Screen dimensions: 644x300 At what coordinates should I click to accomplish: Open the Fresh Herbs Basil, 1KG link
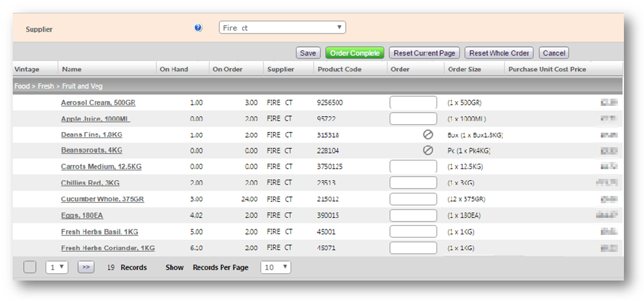99,232
